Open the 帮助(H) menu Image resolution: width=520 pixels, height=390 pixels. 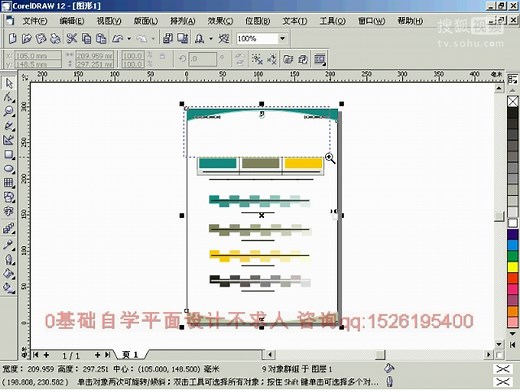point(410,21)
